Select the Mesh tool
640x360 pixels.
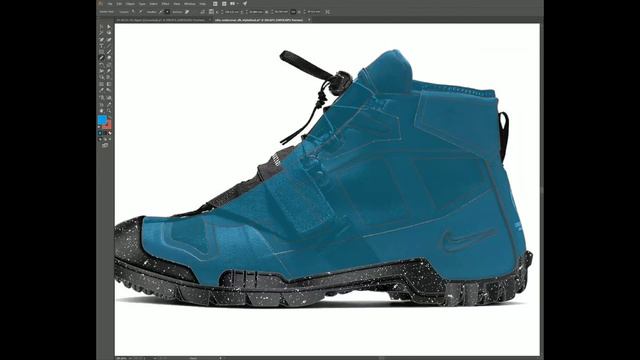pos(101,84)
